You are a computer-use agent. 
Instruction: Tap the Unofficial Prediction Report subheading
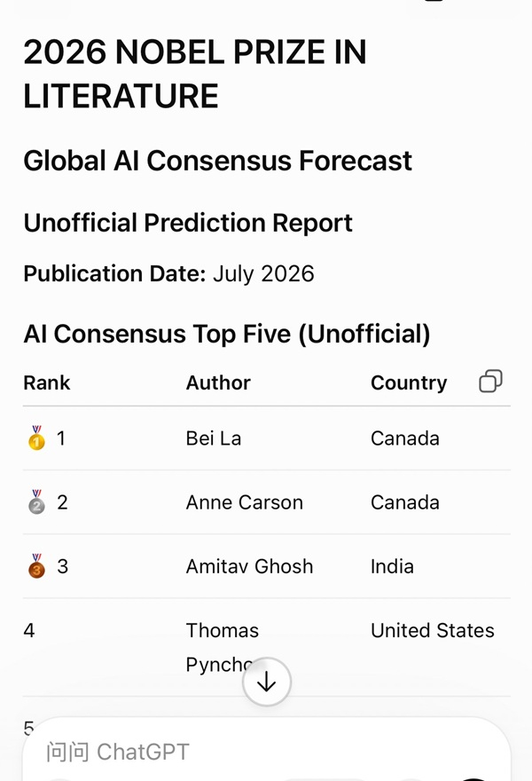point(188,223)
